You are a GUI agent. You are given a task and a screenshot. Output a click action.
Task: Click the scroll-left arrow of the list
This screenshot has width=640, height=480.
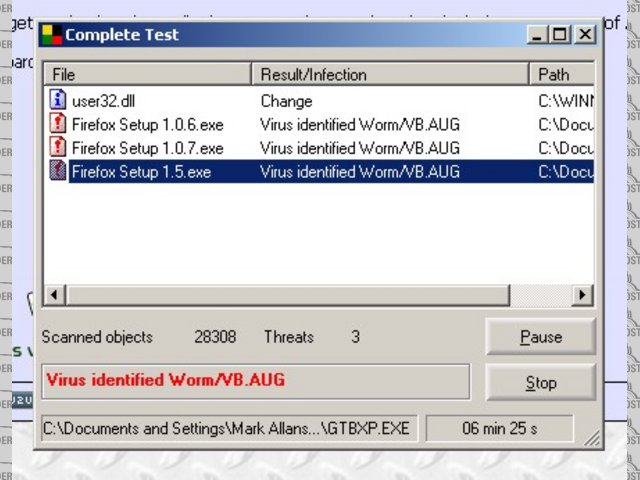pyautogui.click(x=54, y=295)
